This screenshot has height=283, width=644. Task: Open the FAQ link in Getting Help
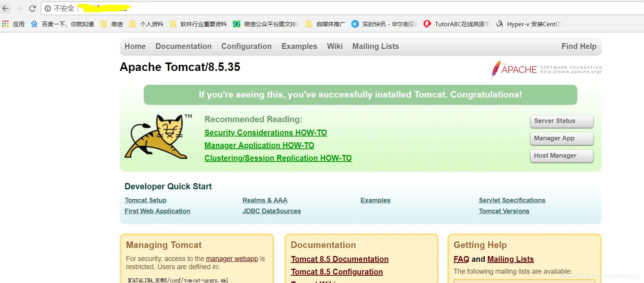tap(461, 259)
